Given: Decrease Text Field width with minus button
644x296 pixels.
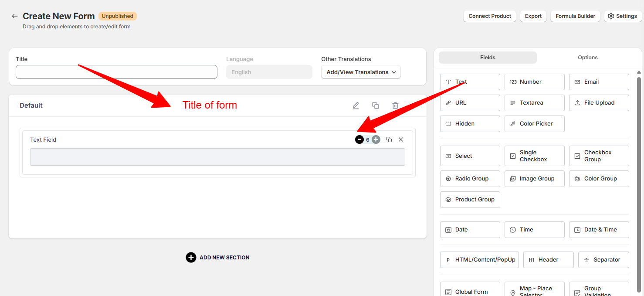Looking at the screenshot, I should [359, 139].
